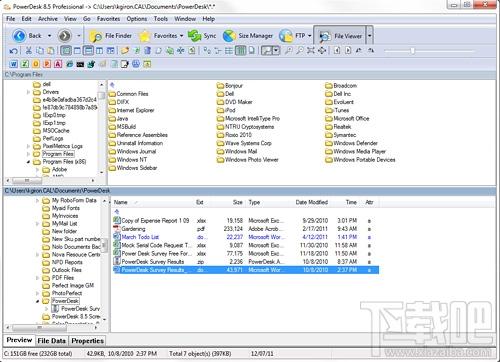Launch Excel from the launch bar
The image size is (500, 362).
pyautogui.click(x=25, y=64)
